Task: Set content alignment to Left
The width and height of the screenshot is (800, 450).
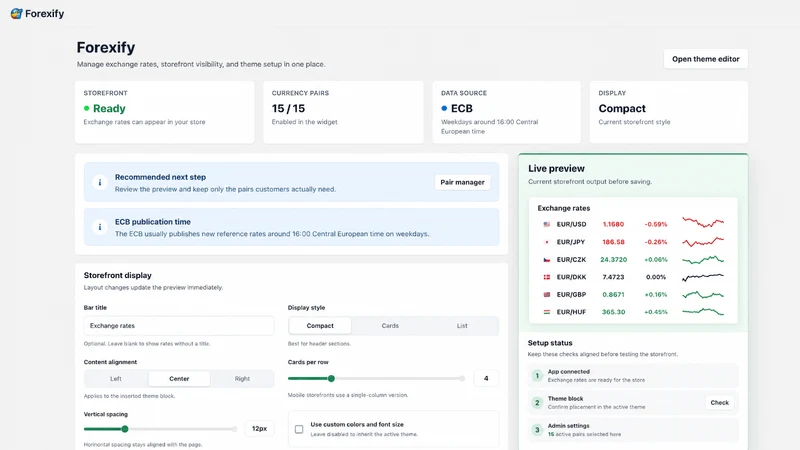Action: coord(116,379)
